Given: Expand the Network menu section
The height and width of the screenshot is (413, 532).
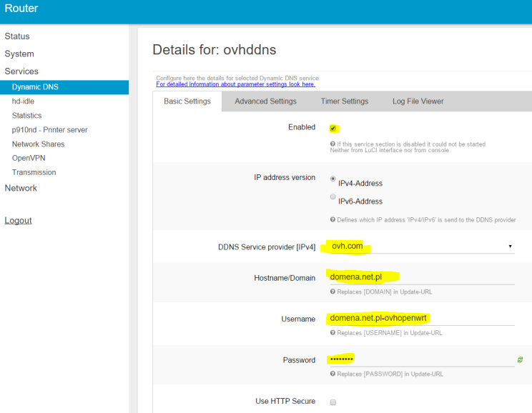Looking at the screenshot, I should 21,188.
